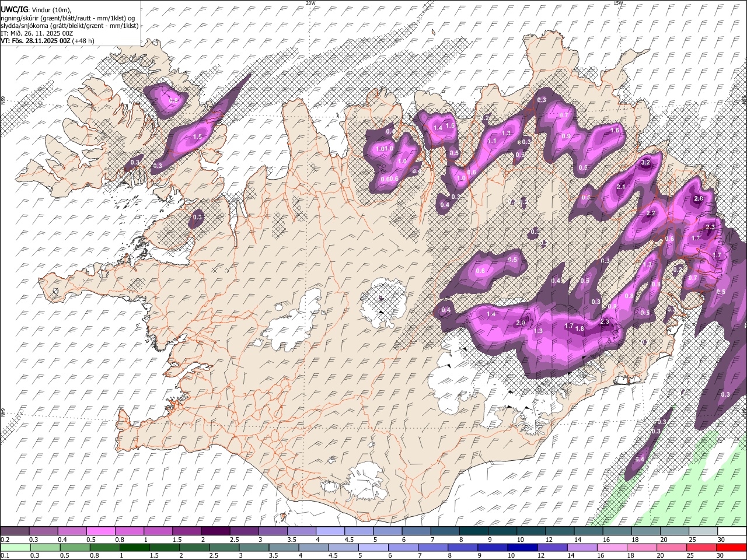Click the darkest green rain swatch at 1
Image resolution: width=747 pixels, height=560 pixels.
coord(134,547)
